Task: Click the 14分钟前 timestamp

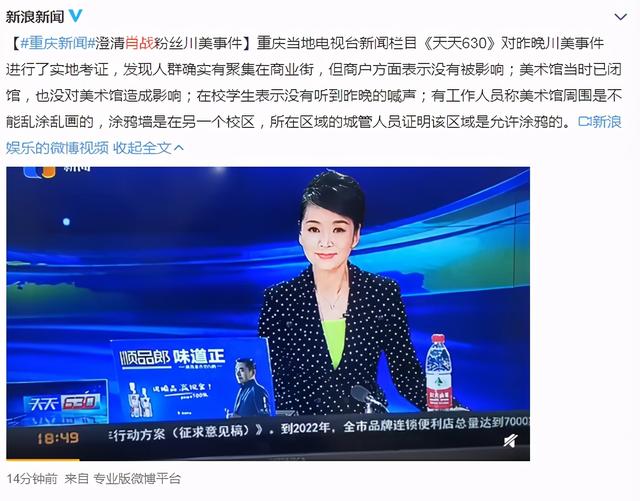Action: (x=32, y=479)
